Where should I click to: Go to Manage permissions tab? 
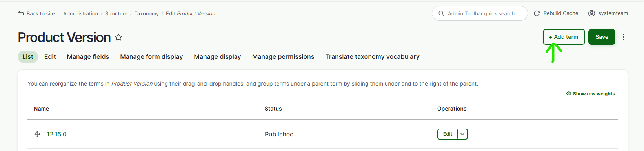pos(283,57)
